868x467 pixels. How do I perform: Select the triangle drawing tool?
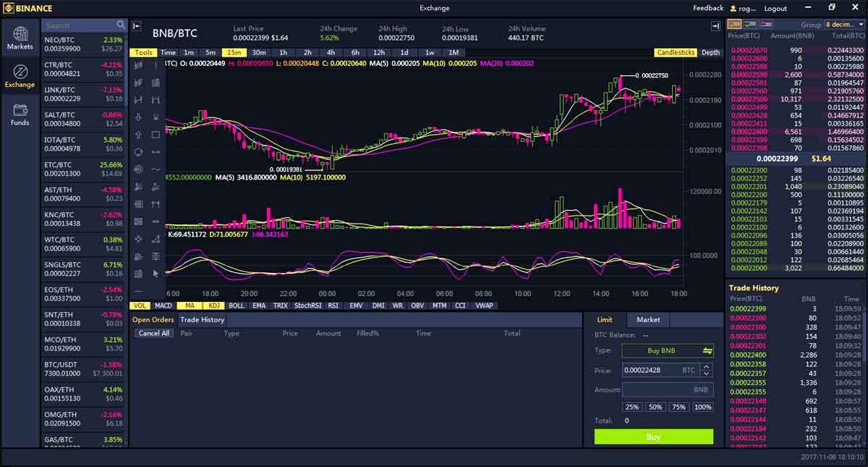click(x=156, y=239)
